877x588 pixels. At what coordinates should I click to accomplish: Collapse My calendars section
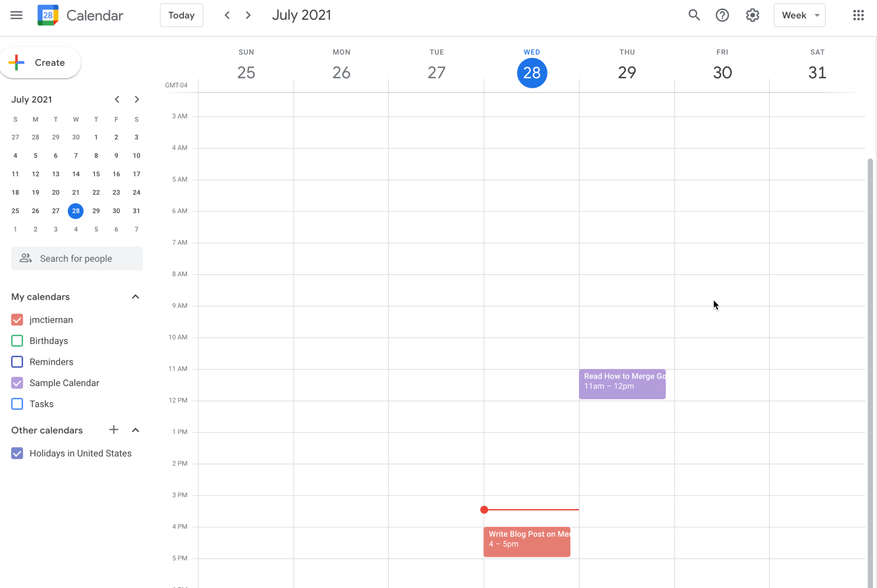135,297
